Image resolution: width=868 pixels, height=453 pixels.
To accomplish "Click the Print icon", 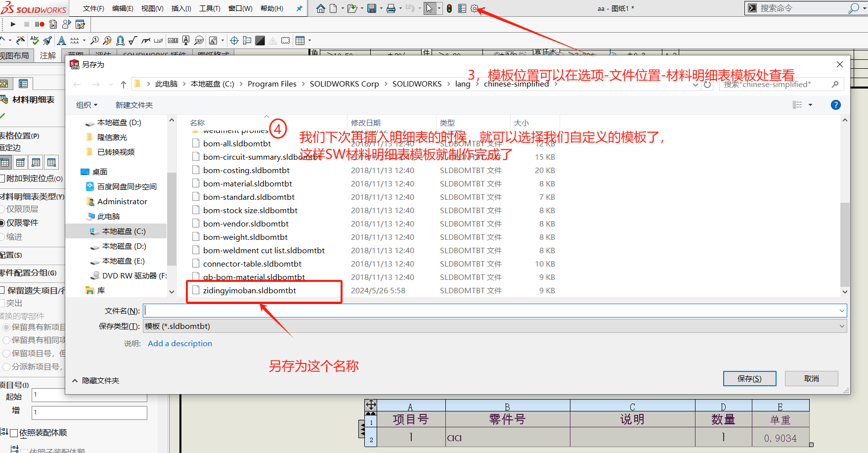I will point(391,8).
